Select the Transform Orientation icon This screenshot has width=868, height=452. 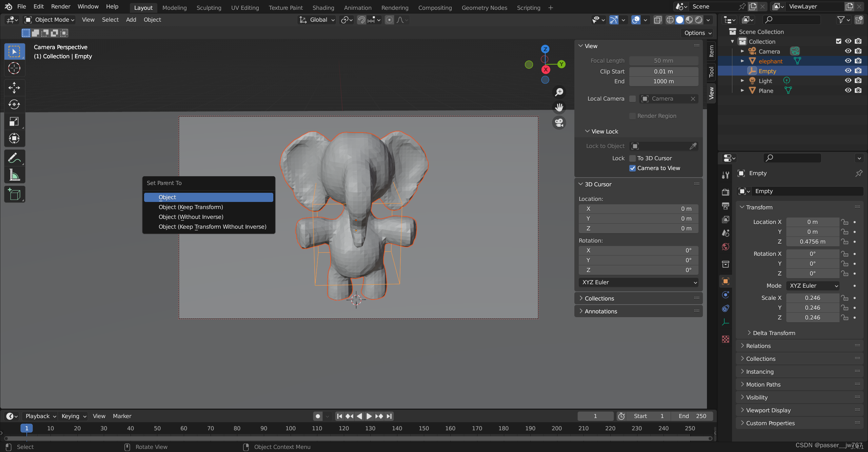[302, 20]
